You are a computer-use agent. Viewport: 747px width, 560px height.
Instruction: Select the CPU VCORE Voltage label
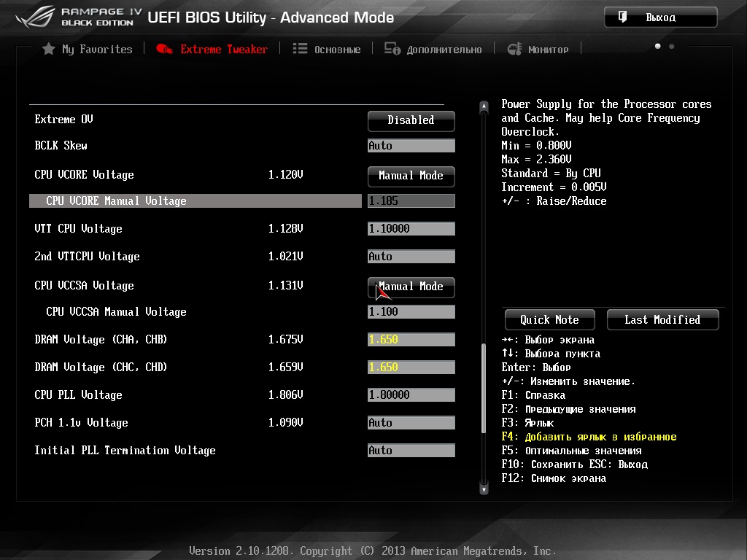click(85, 175)
